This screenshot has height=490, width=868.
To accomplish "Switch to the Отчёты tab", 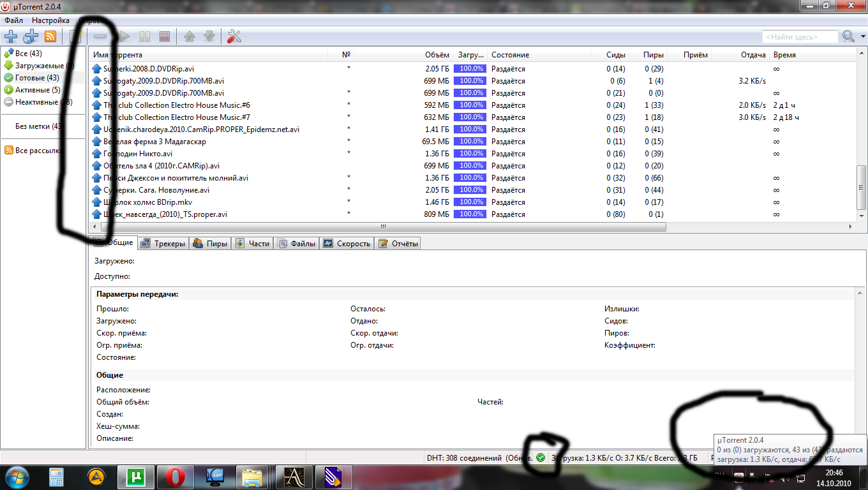I will tap(398, 243).
